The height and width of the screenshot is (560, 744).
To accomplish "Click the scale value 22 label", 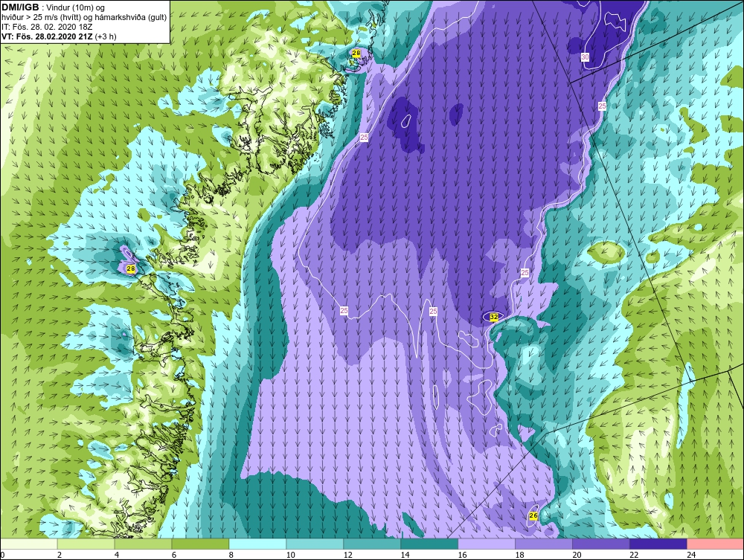I will (634, 555).
